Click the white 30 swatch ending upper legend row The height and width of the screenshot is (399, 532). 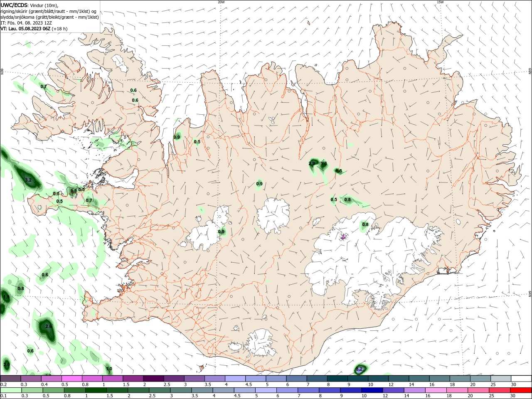521,378
